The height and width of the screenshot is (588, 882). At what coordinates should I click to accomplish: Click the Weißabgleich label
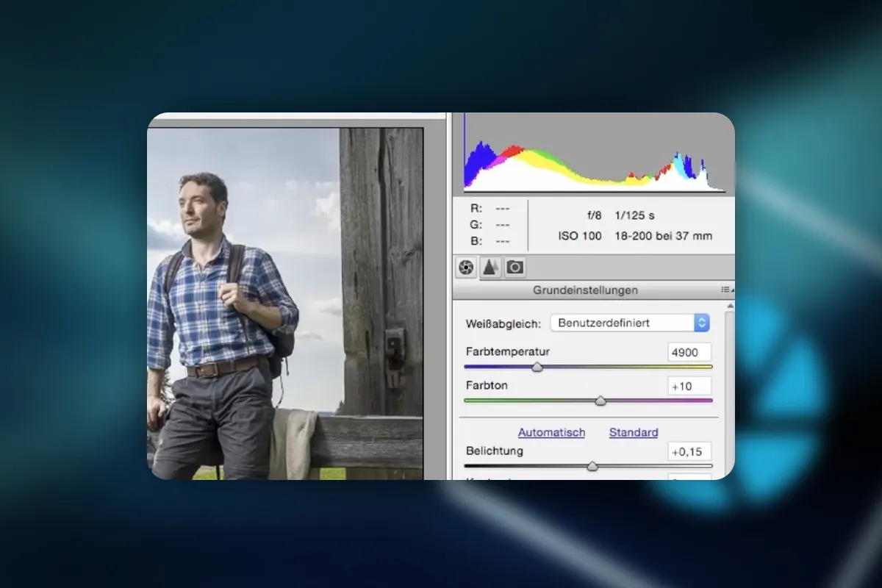pos(503,323)
